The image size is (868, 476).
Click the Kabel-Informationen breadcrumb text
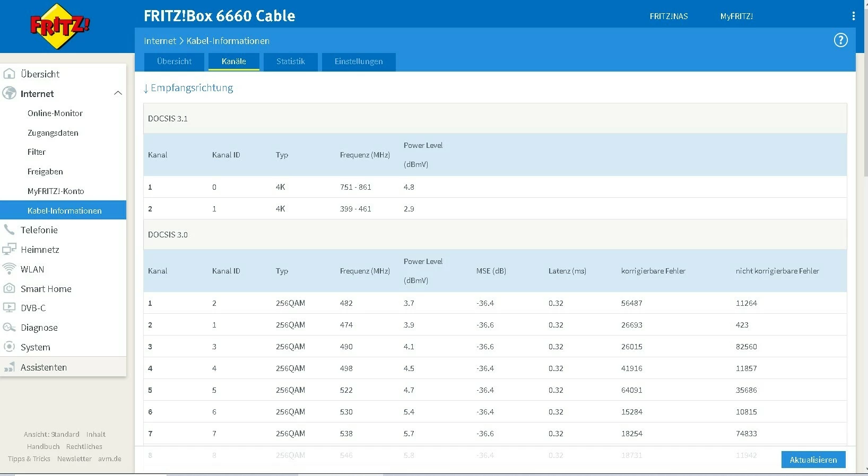pyautogui.click(x=228, y=41)
